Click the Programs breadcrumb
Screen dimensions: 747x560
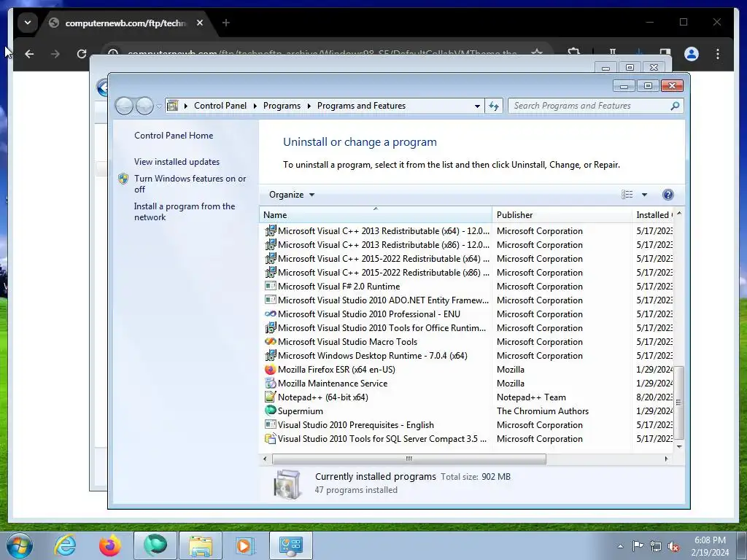pyautogui.click(x=282, y=106)
